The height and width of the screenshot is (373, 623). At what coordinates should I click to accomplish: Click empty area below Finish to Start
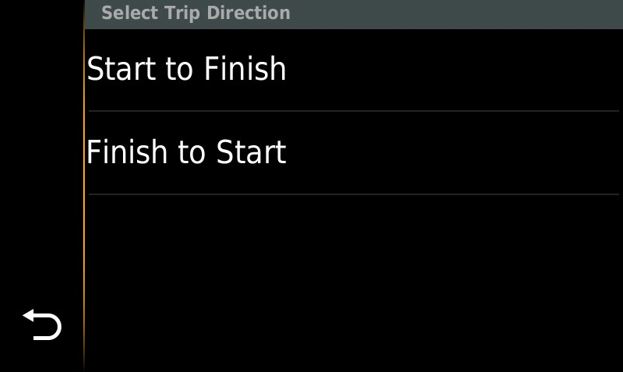click(354, 283)
